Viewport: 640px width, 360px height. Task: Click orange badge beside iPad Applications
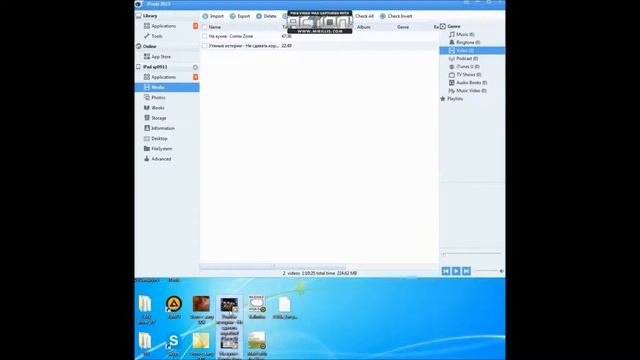point(196,77)
